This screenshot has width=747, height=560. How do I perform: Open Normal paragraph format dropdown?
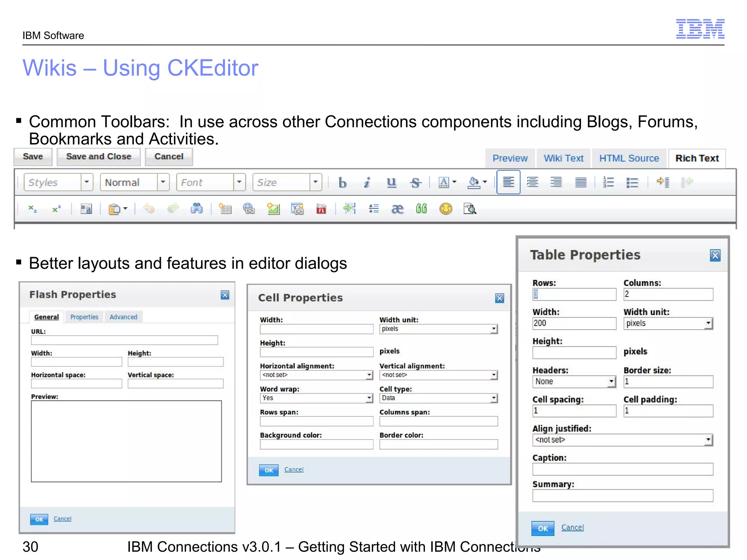point(135,182)
